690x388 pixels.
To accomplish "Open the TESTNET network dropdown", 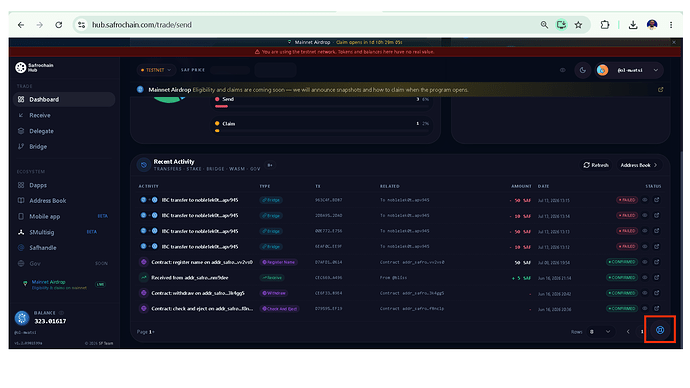I will coord(156,70).
